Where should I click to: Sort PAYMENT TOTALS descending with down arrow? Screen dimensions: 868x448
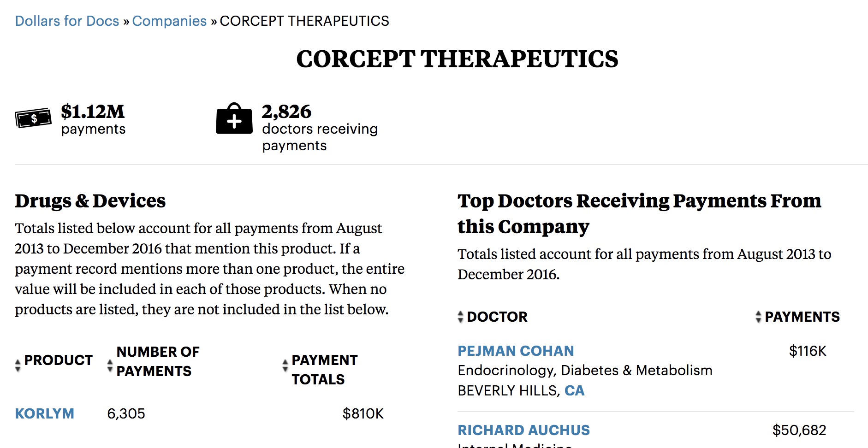pyautogui.click(x=285, y=369)
